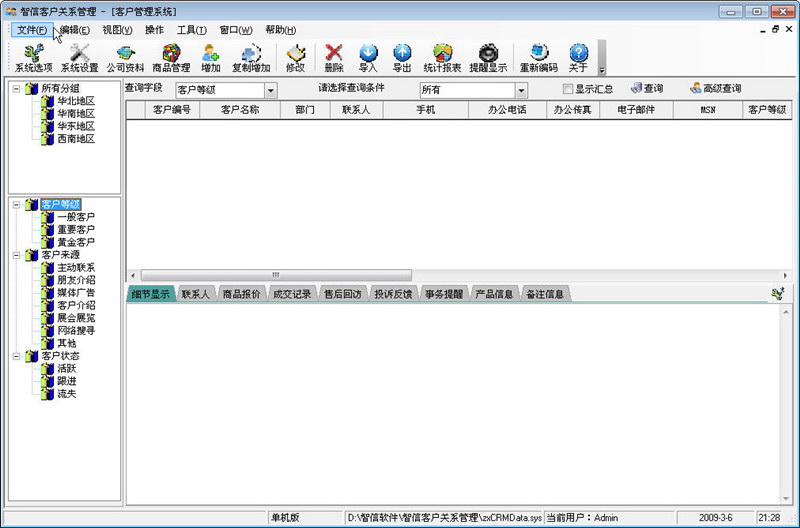Image resolution: width=800 pixels, height=528 pixels.
Task: Click the 提醒显示 reminder icon
Action: [x=488, y=58]
